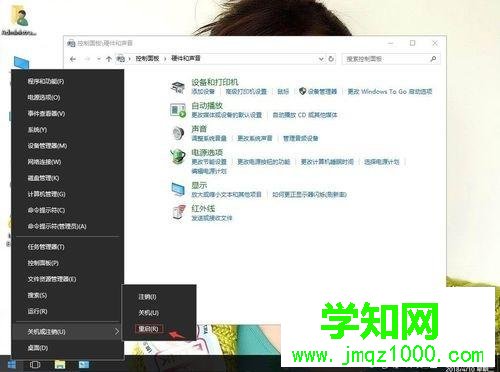Open 文件资源管理器(E) from the menu
Image resolution: width=500 pixels, height=372 pixels.
[x=52, y=279]
